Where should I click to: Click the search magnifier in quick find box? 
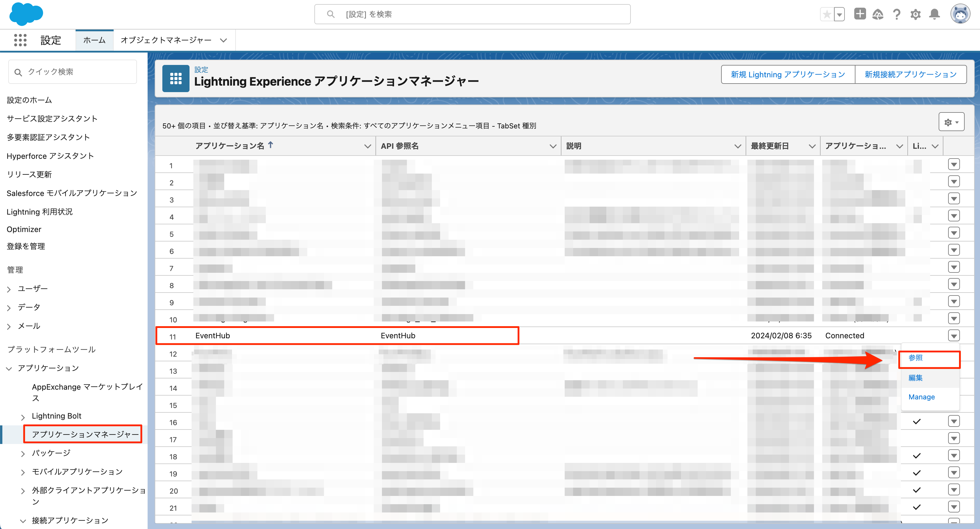[x=18, y=72]
